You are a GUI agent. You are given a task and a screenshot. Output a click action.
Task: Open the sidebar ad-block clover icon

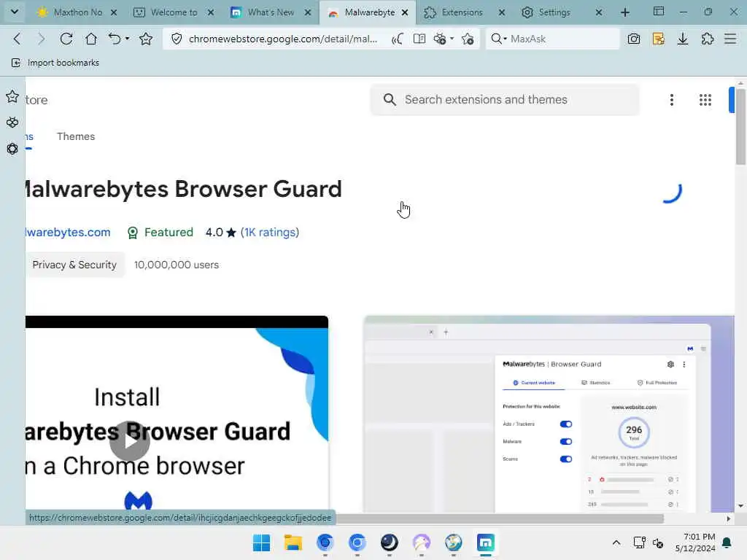click(12, 122)
